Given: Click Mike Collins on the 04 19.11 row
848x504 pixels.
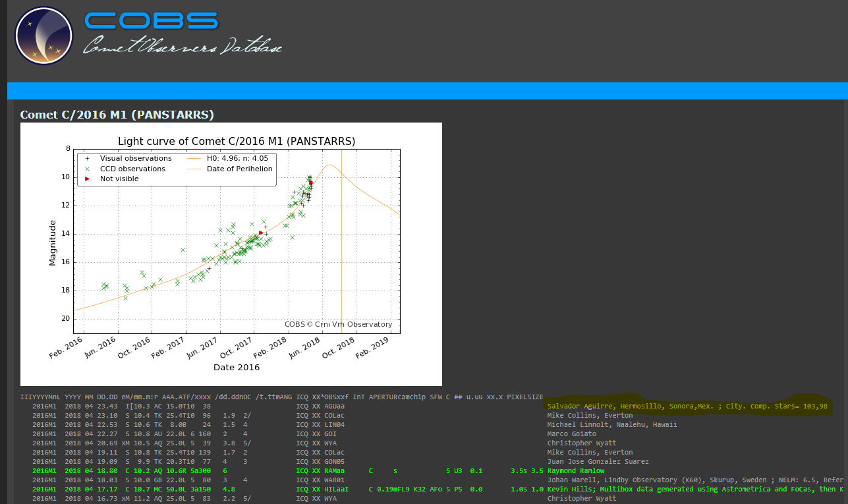Looking at the screenshot, I should click(590, 453).
